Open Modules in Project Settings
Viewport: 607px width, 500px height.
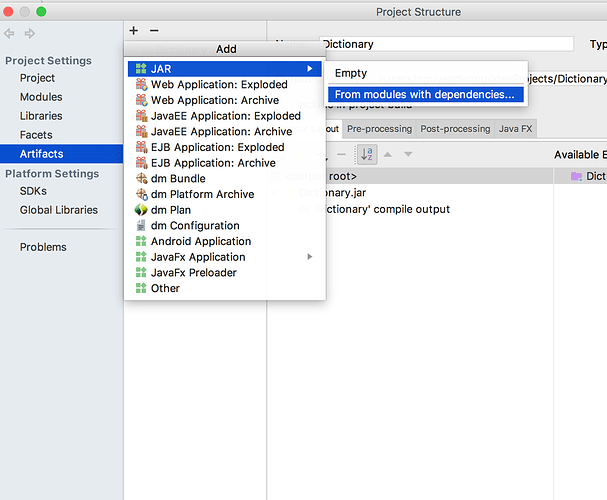(41, 97)
